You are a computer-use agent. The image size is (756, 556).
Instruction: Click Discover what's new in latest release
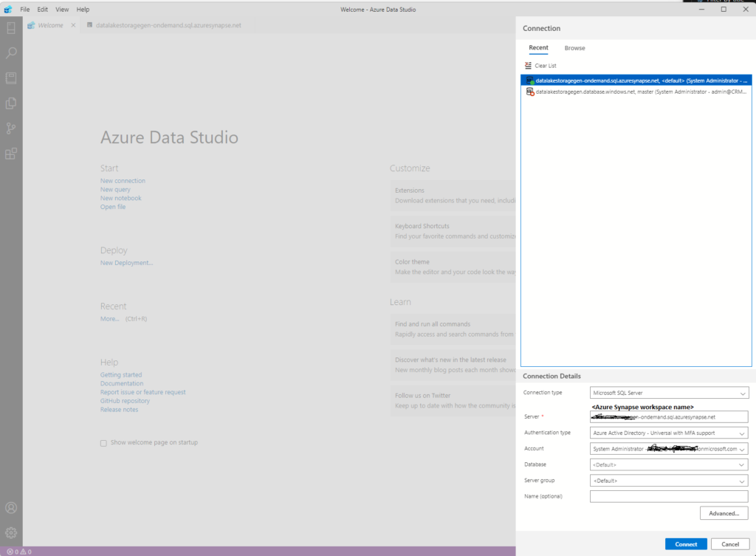(453, 365)
